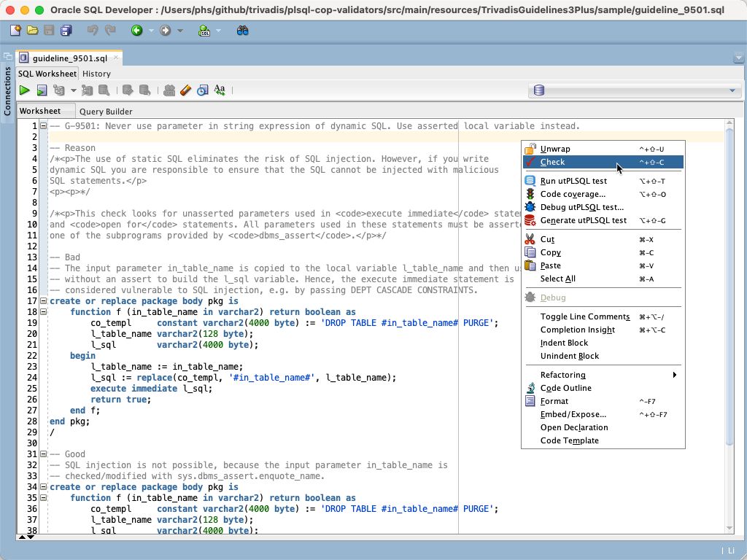Image resolution: width=747 pixels, height=560 pixels.
Task: Click the gray Forward navigation arrow
Action: tap(166, 31)
